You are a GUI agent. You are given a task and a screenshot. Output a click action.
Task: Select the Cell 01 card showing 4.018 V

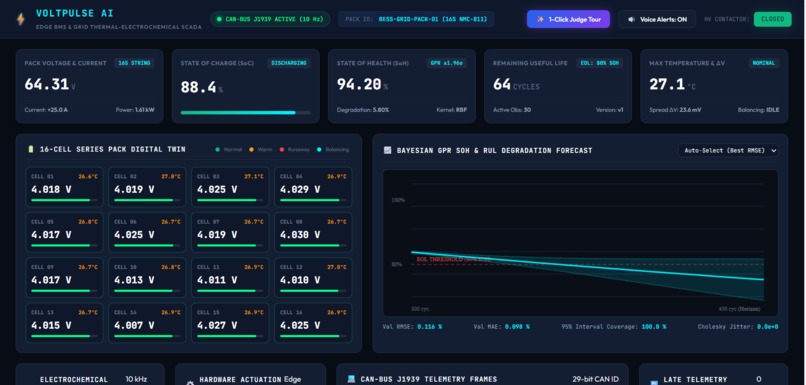tap(64, 187)
